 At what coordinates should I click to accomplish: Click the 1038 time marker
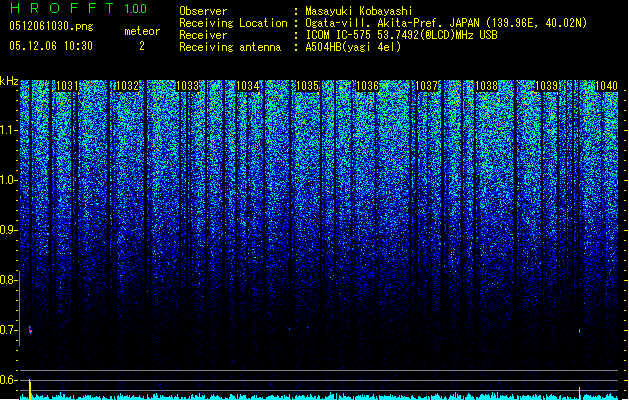coord(487,86)
